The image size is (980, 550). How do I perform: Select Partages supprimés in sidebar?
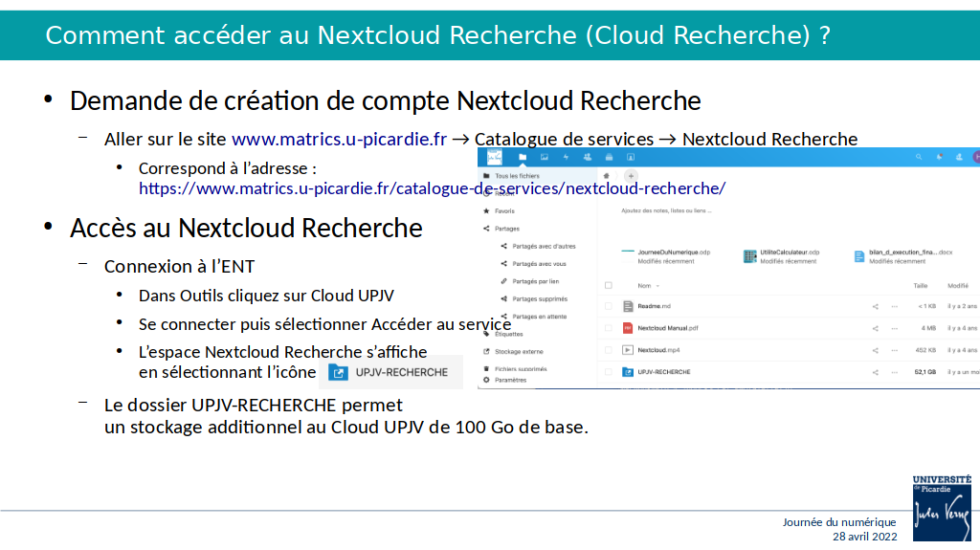(540, 298)
